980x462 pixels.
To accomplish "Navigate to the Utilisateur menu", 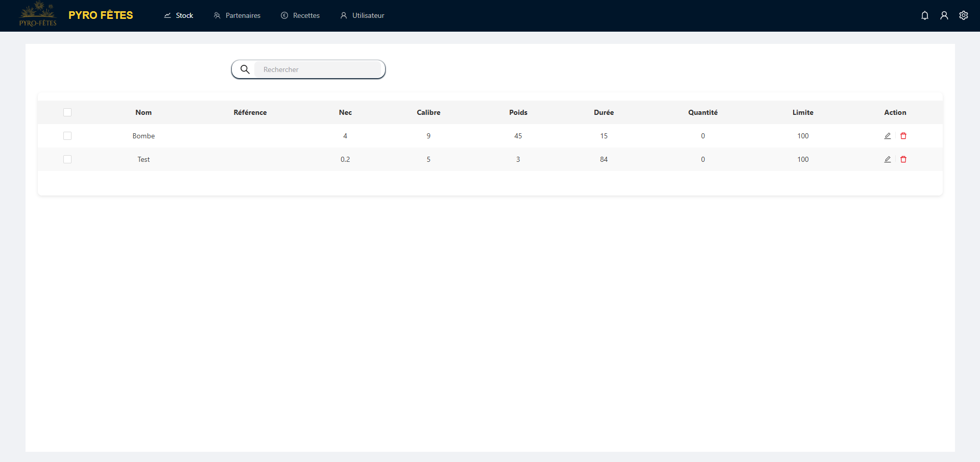I will coord(362,15).
